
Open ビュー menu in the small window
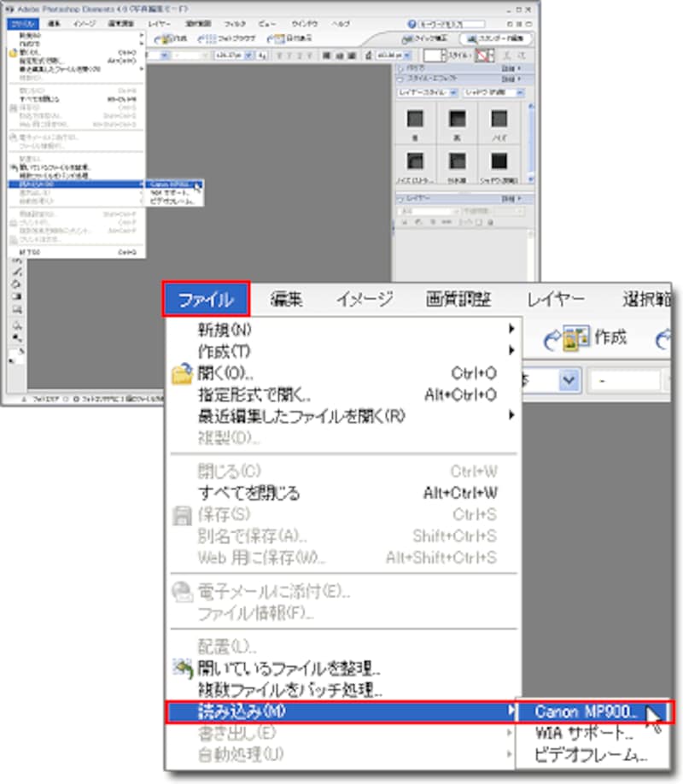coord(268,24)
